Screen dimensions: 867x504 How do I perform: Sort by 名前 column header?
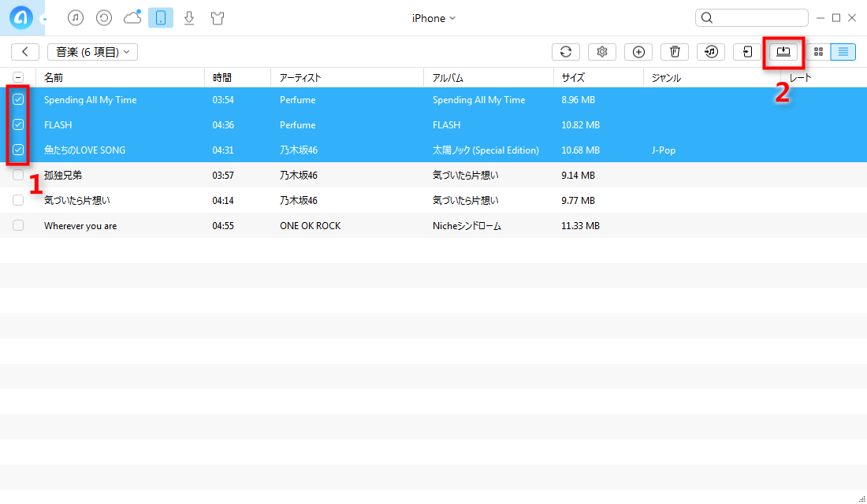coord(54,78)
